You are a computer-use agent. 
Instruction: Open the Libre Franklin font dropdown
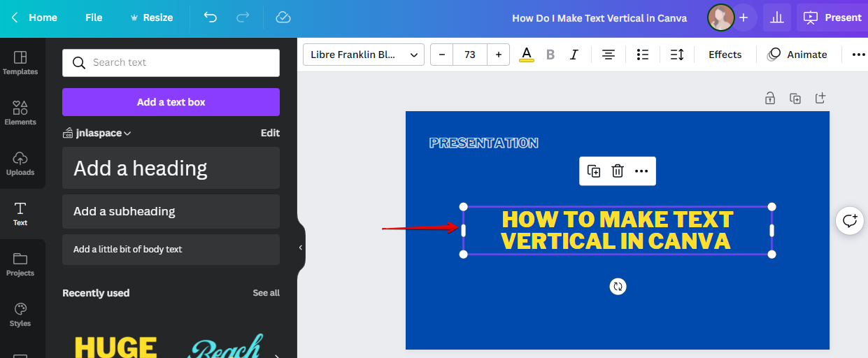[363, 55]
